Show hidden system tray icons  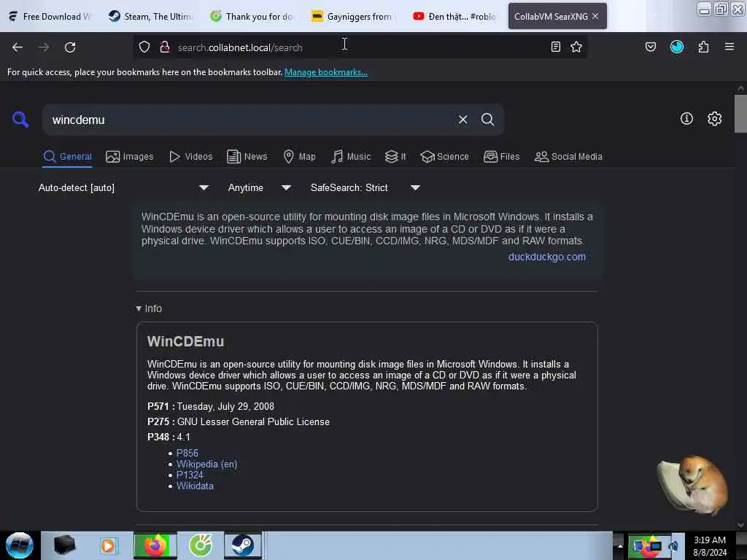click(620, 545)
